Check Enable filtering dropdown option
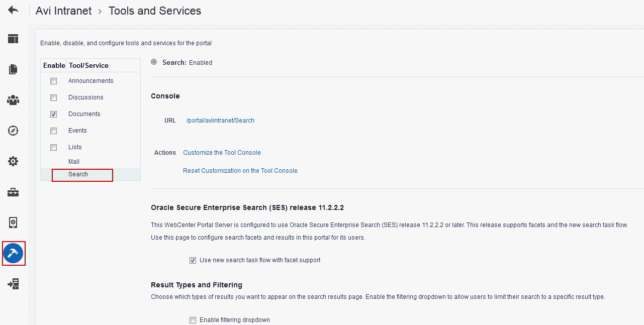The width and height of the screenshot is (644, 325). point(193,320)
